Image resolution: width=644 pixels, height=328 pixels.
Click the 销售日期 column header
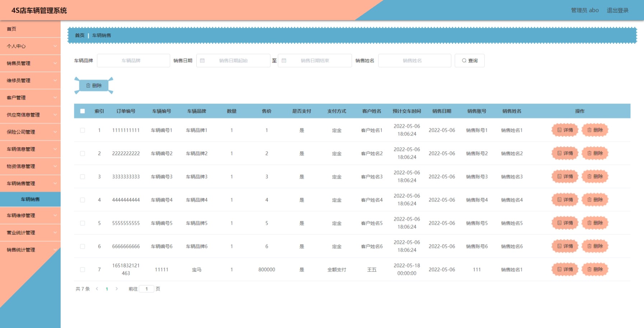click(x=442, y=111)
